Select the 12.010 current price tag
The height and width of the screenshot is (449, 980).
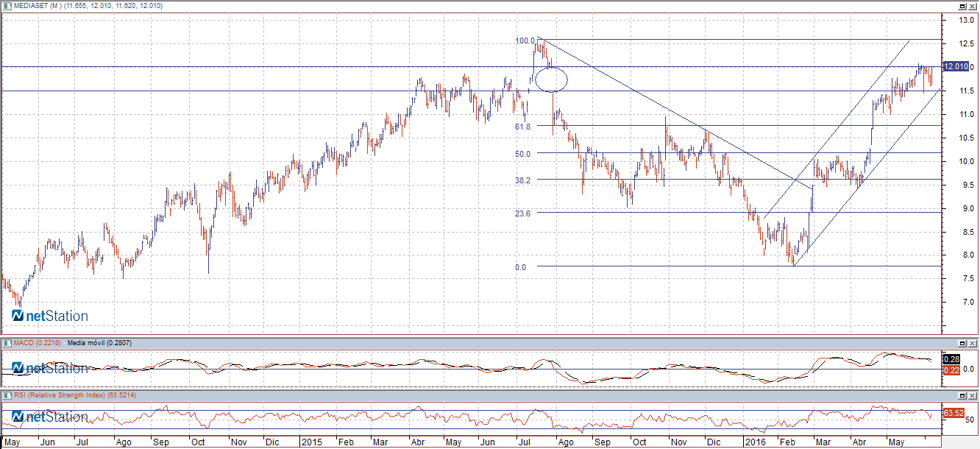click(955, 67)
